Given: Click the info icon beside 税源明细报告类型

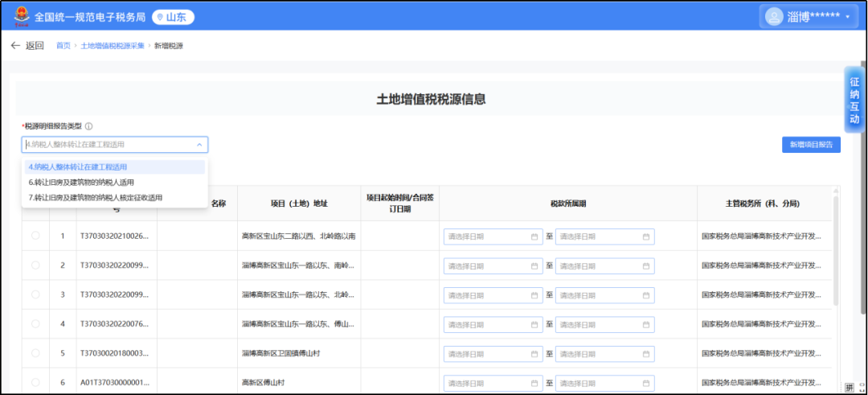Looking at the screenshot, I should click(89, 126).
